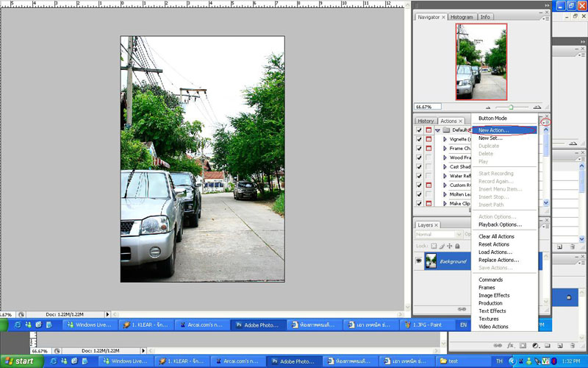Show hidden system tray icons arrow
The image size is (588, 368).
click(x=512, y=361)
